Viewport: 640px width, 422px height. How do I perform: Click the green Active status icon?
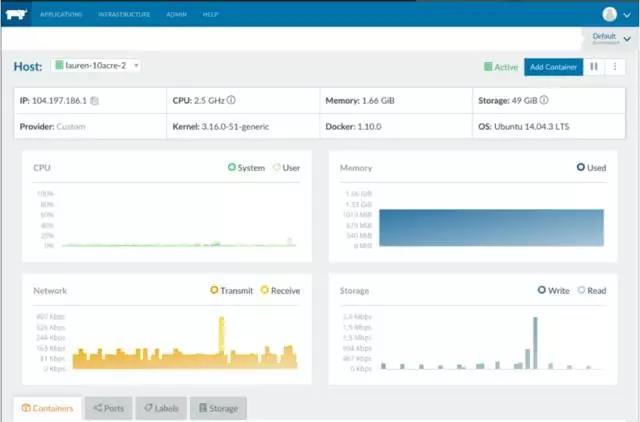point(489,67)
